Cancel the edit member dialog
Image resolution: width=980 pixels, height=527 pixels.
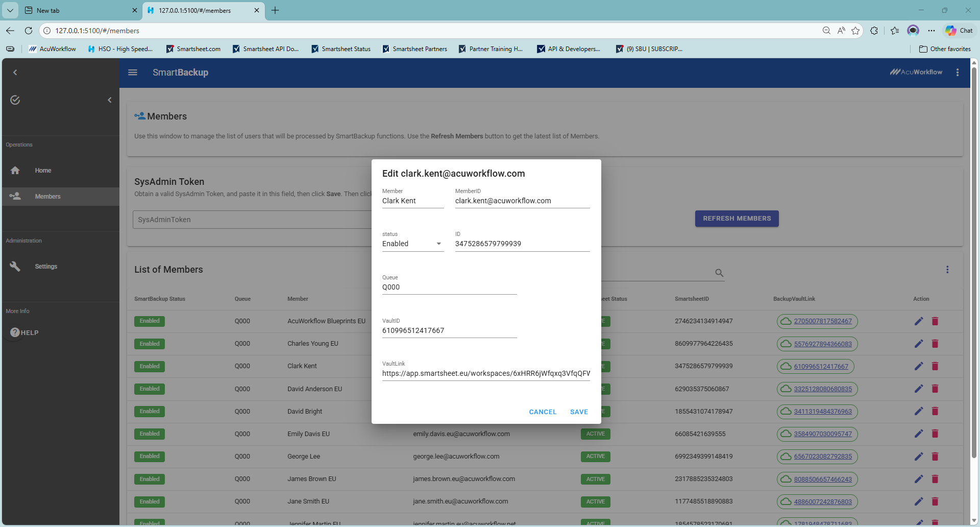point(543,412)
